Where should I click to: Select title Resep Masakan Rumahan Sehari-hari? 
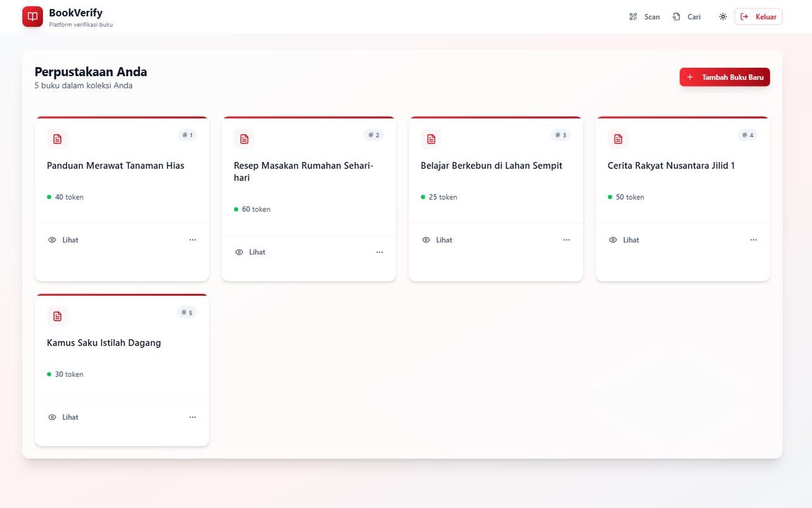click(x=304, y=171)
